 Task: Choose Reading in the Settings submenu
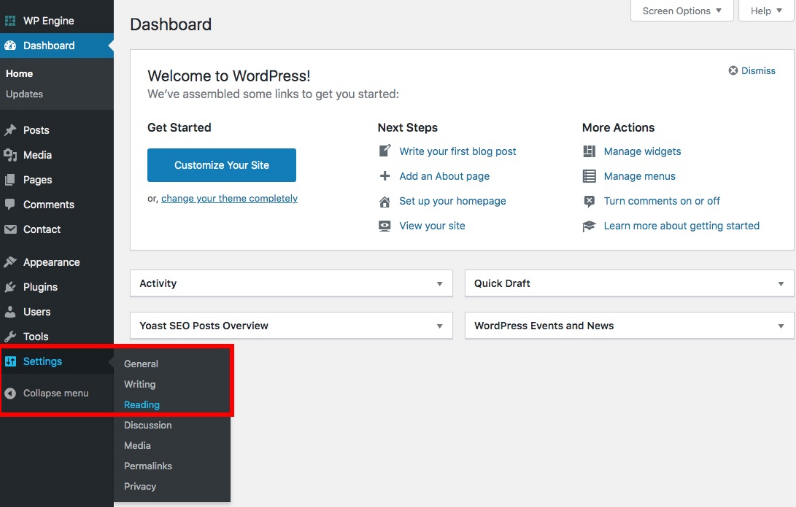point(142,404)
